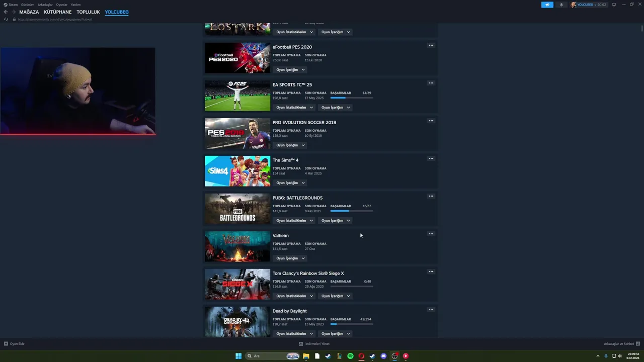Switch to the KÜTÜPHANE tab
This screenshot has height=362, width=644.
[x=58, y=12]
